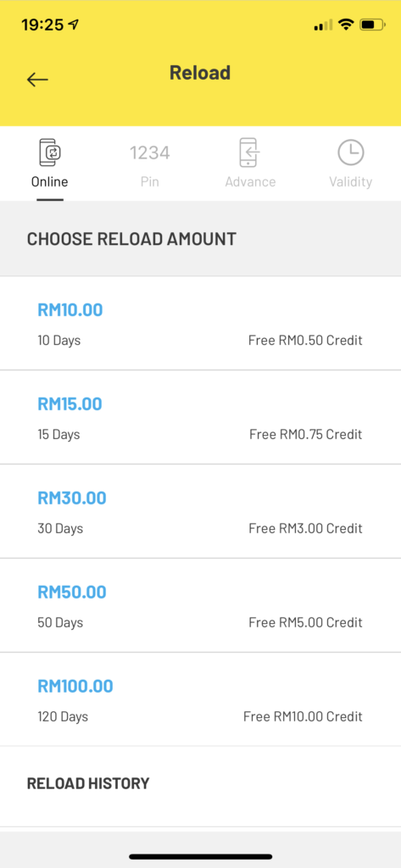Image resolution: width=401 pixels, height=868 pixels.
Task: Tap the home indicator bar
Action: 200,856
